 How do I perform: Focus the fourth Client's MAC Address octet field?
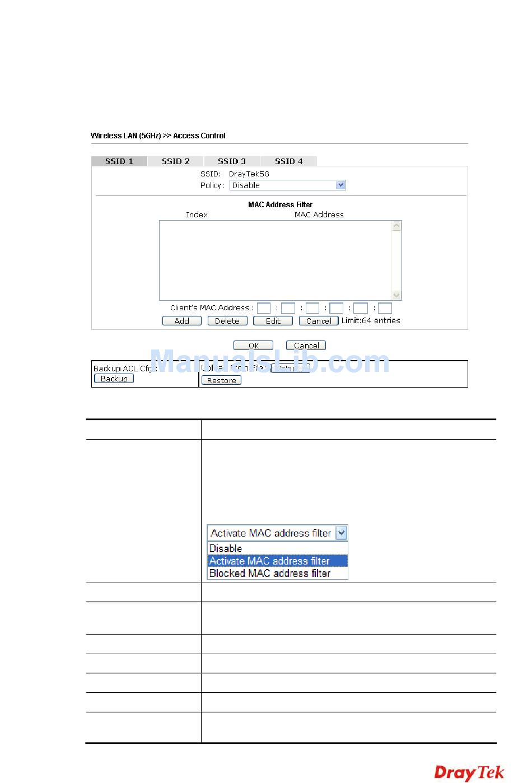point(337,308)
